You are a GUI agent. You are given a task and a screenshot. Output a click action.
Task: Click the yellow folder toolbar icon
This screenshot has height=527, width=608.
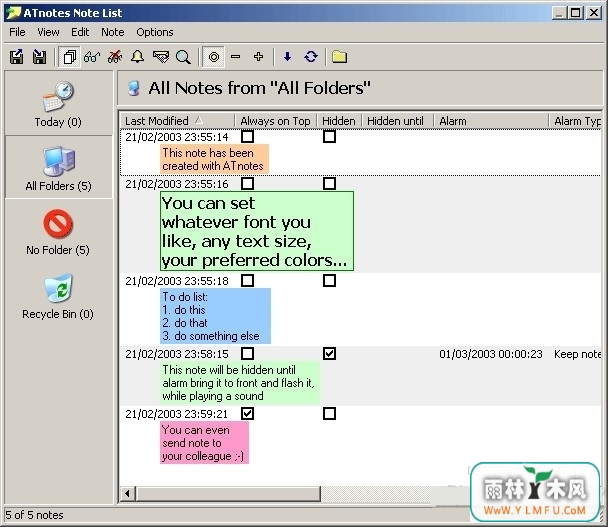[339, 57]
